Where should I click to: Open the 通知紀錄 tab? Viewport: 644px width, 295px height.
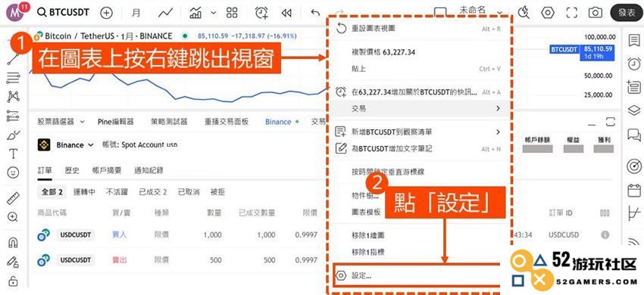[148, 170]
